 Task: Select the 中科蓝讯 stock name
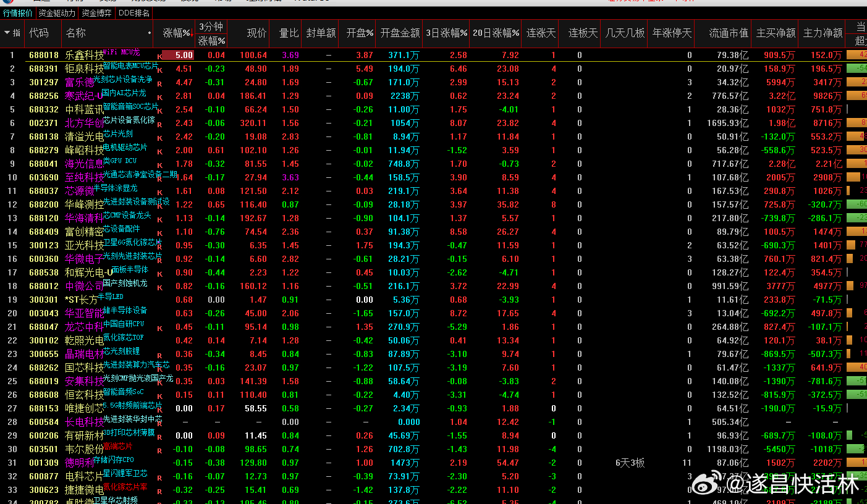point(85,110)
